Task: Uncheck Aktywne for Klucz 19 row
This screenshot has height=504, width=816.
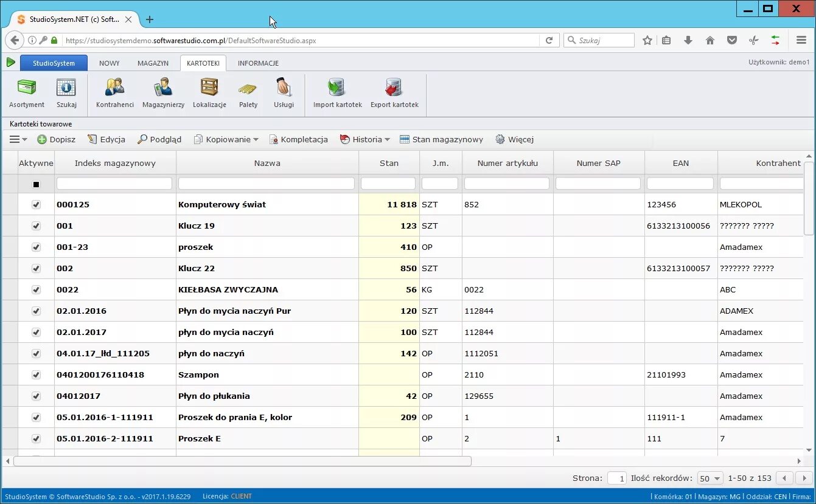Action: tap(36, 226)
